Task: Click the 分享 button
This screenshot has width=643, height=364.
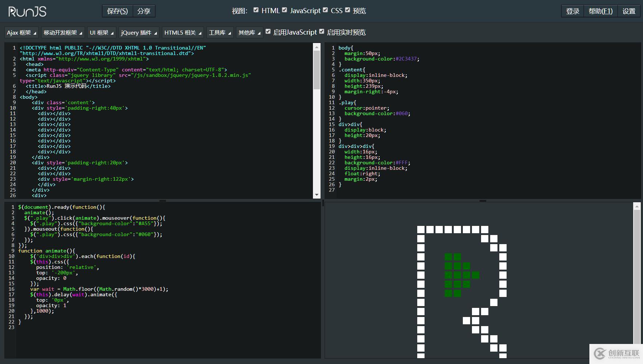Action: (144, 11)
